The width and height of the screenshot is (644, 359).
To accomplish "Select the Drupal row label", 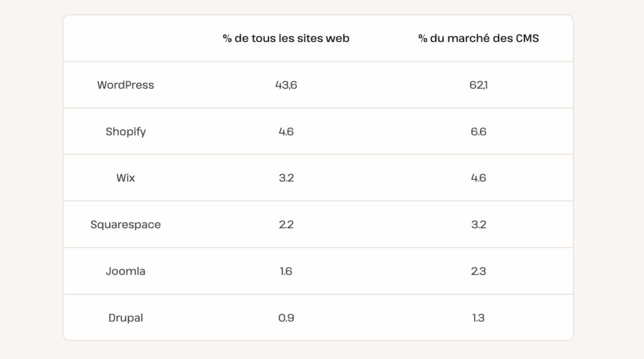I will [126, 318].
